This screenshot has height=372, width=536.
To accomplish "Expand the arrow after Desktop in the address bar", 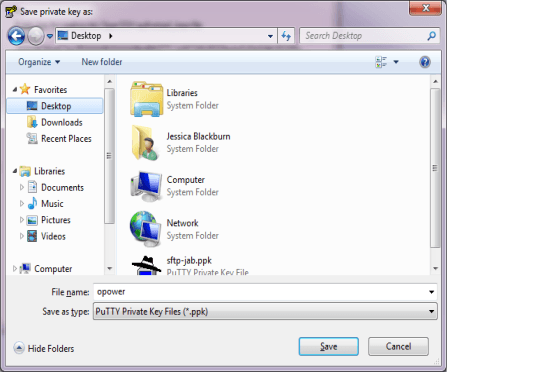I will click(110, 36).
